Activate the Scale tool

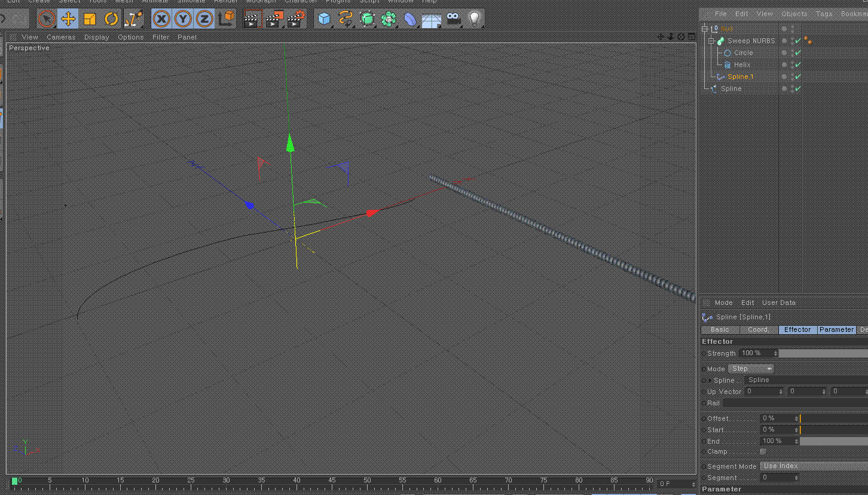pos(90,19)
